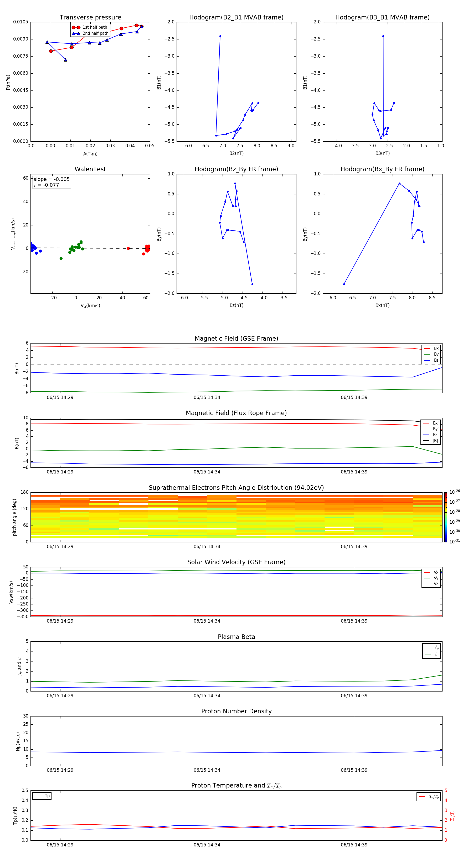Click the pitch angle colorbar
This screenshot has height=868, width=473.
[x=446, y=517]
